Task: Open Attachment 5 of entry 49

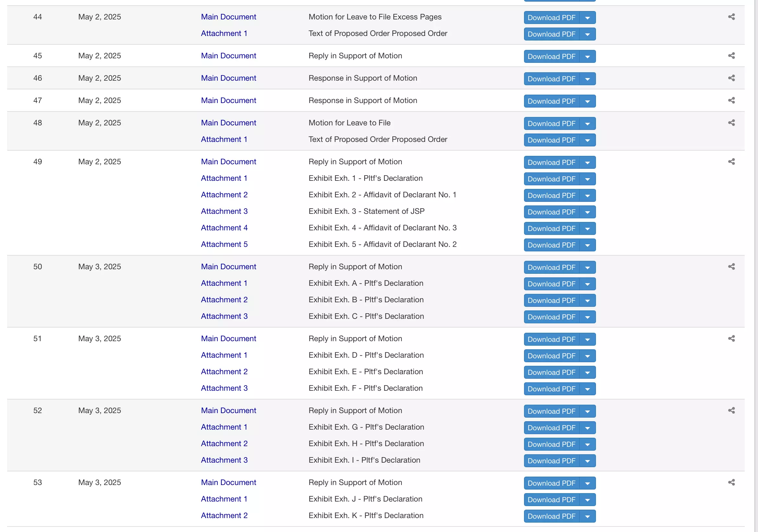Action: pos(224,245)
